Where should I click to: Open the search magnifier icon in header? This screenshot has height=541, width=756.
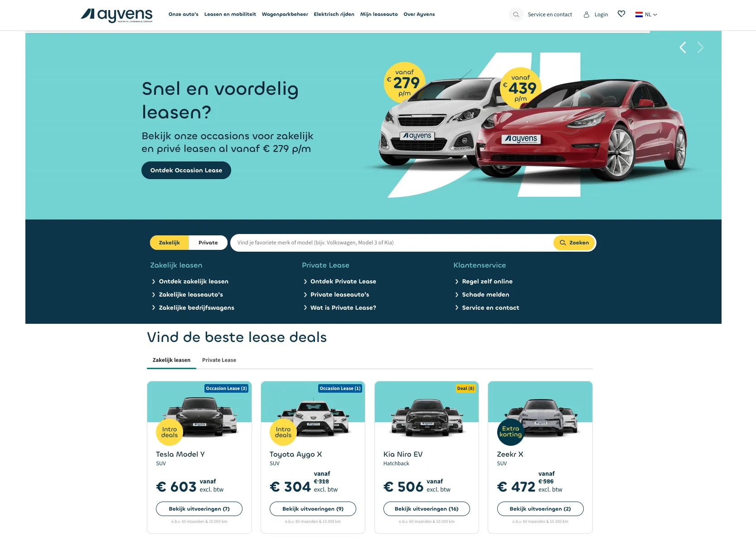coord(516,15)
